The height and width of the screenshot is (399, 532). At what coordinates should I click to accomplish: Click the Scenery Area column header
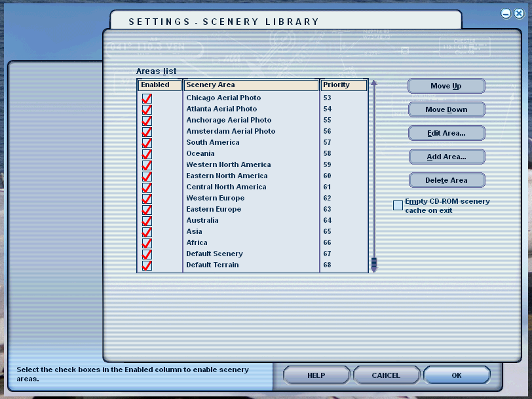tap(251, 85)
